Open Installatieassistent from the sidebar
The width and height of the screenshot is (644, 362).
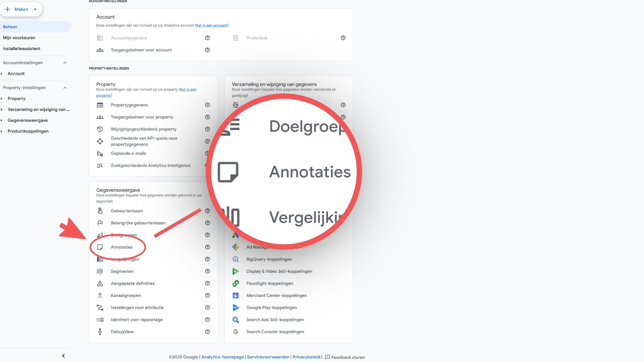tap(21, 49)
